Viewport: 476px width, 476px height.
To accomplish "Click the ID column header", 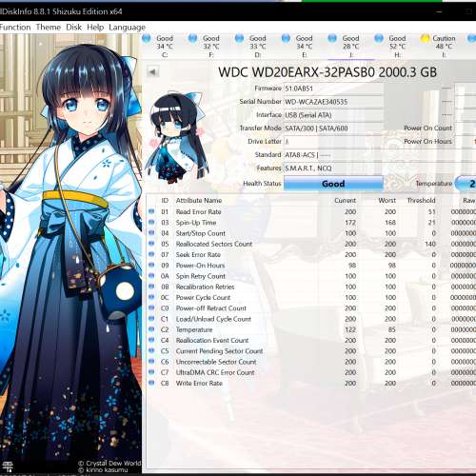I will (x=165, y=201).
